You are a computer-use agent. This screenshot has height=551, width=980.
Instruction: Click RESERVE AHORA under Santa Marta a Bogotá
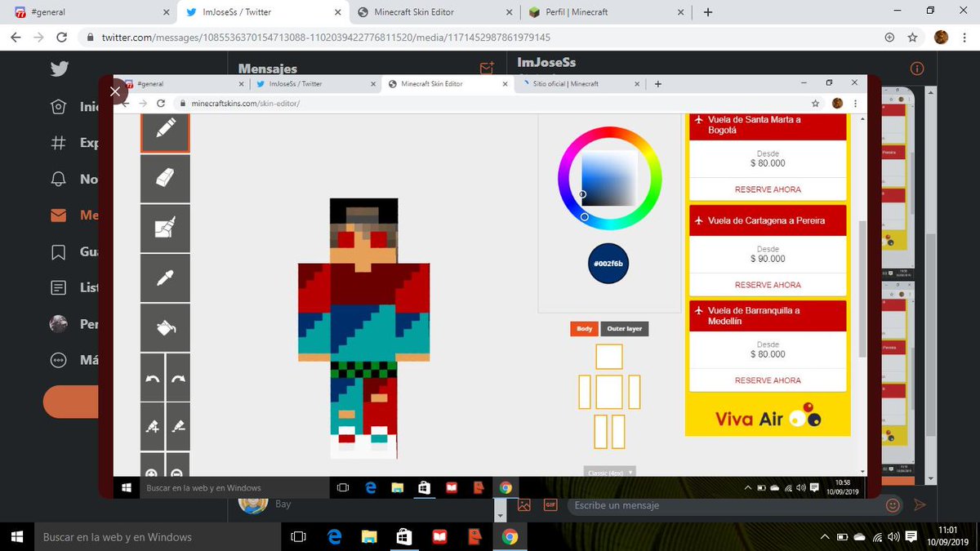tap(768, 189)
